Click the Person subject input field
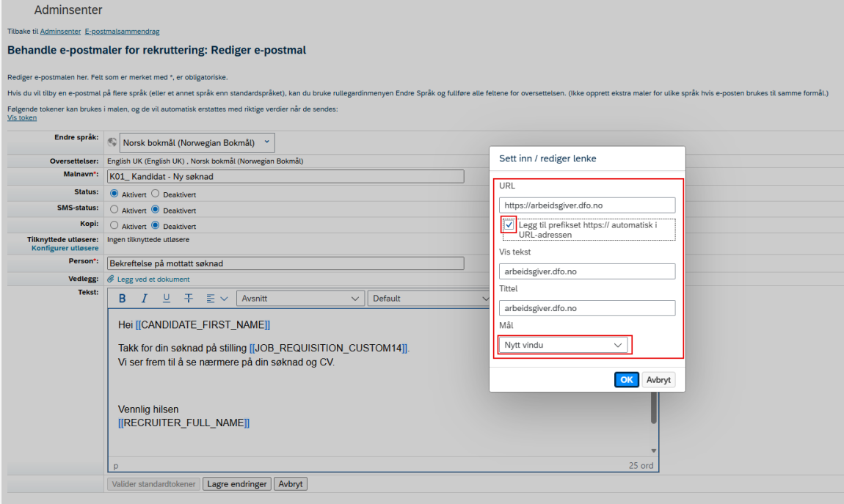Screen dimensions: 844x504 coord(285,263)
